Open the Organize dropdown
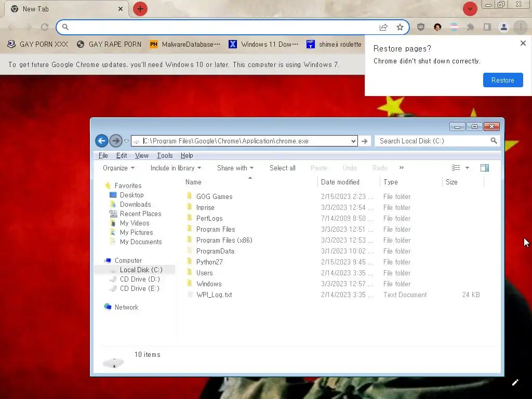532x399 pixels. (119, 168)
